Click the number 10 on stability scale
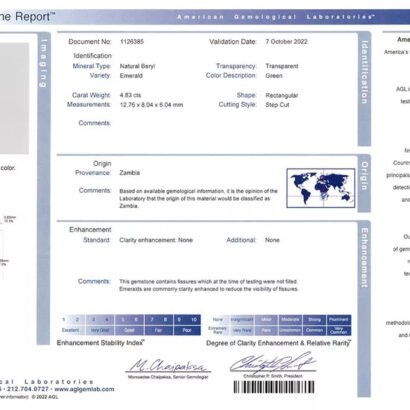This screenshot has height=410, width=410. click(194, 320)
